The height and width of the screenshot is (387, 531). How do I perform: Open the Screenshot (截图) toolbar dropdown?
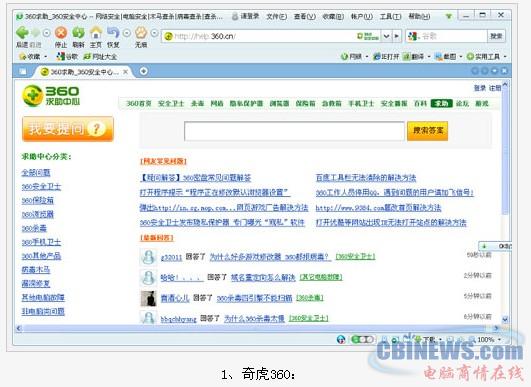448,57
